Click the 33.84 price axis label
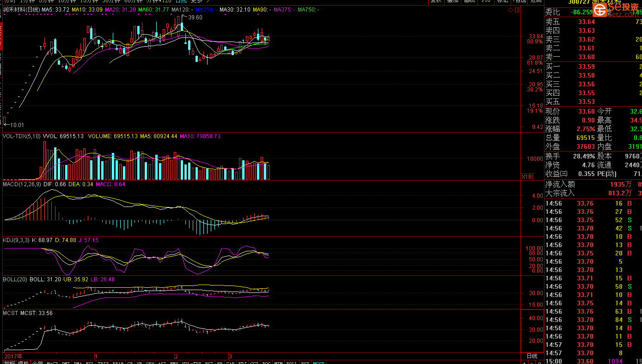This screenshot has height=364, width=642. click(536, 36)
